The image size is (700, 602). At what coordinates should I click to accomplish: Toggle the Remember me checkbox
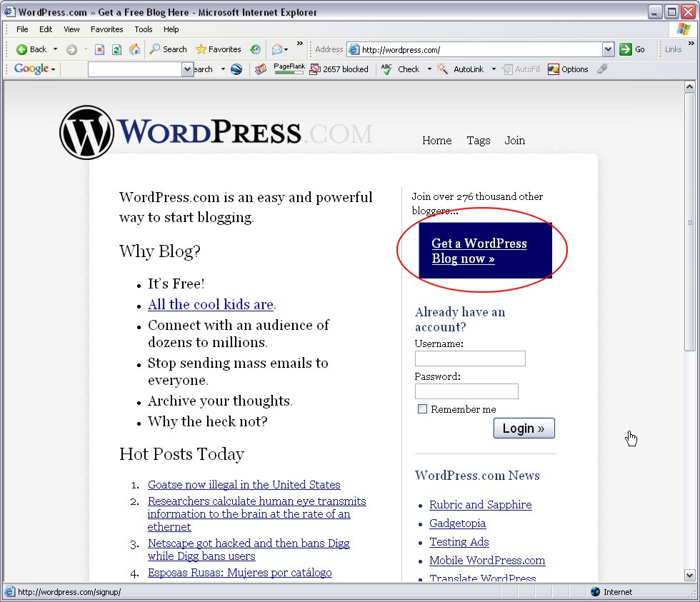(422, 408)
